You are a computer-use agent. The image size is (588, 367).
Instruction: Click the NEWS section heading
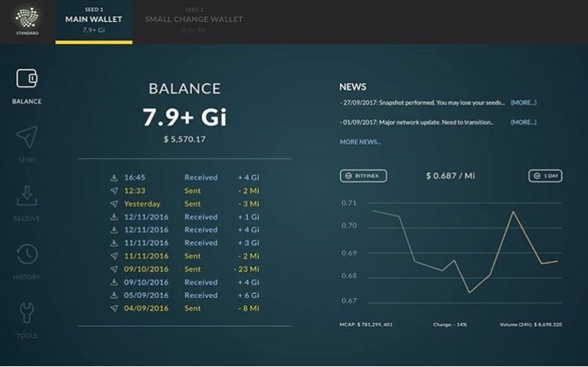[x=353, y=87]
